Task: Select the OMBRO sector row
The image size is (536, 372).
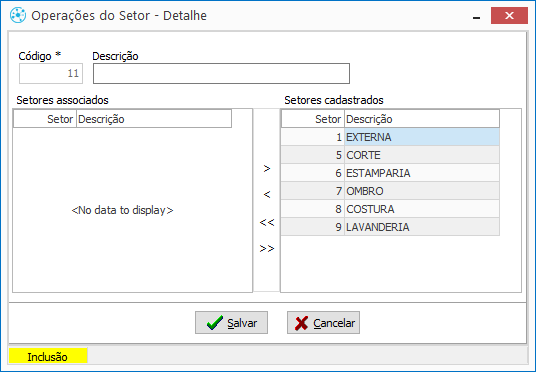Action: 390,191
